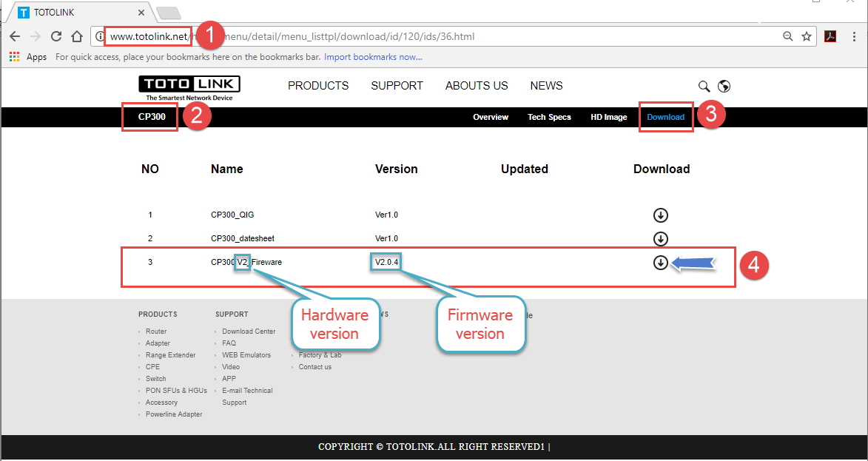Click Ver1.0 in the CP300_datesheet row
Viewport: 868px width, 461px height.
tap(386, 238)
